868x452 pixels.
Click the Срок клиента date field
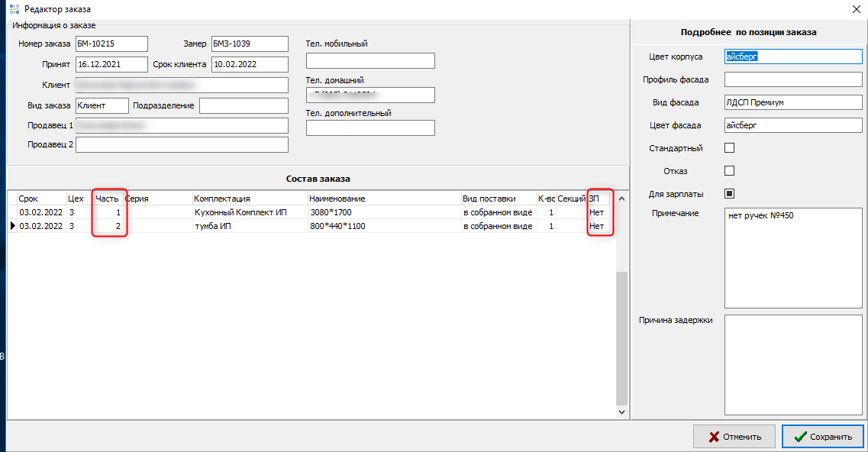(250, 64)
